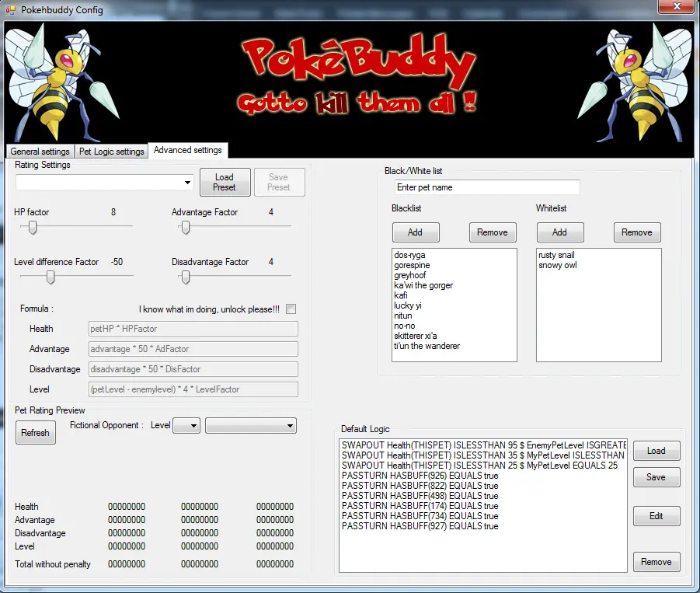
Task: Adjust the Disadvantage Factor slider handle
Action: (186, 277)
